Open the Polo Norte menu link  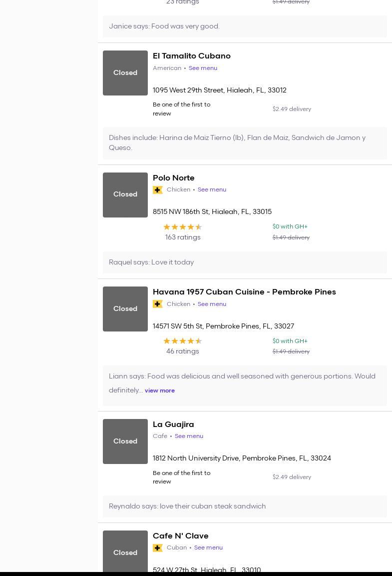tap(212, 189)
